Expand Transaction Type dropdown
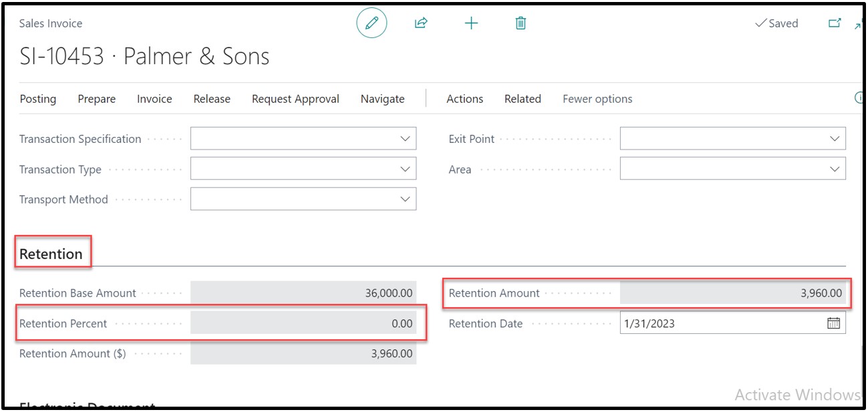 click(x=405, y=170)
